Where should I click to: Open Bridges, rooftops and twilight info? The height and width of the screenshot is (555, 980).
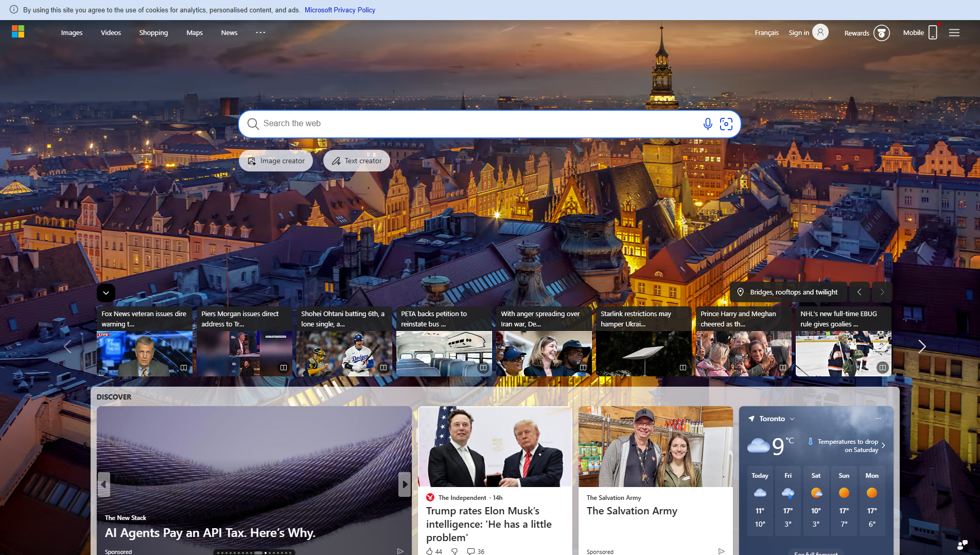(x=788, y=292)
